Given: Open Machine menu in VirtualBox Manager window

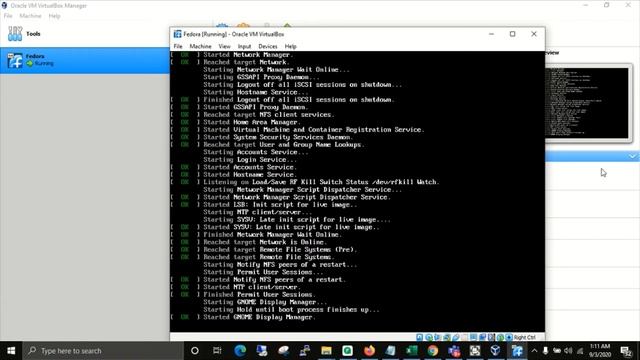Looking at the screenshot, I should [x=30, y=16].
